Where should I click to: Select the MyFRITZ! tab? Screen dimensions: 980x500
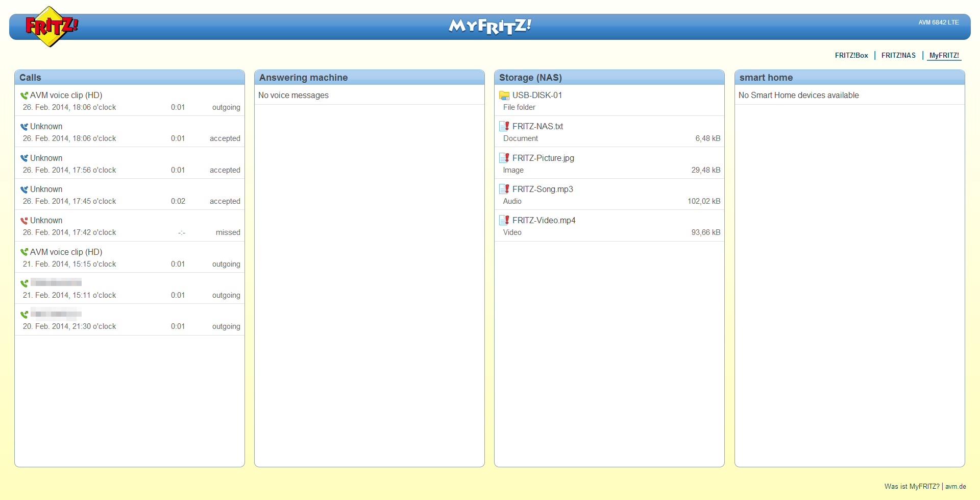click(x=944, y=55)
